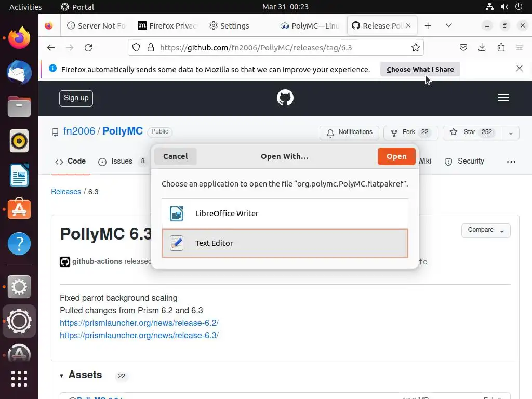Click the Fork 22 button
This screenshot has height=399, width=532.
[410, 132]
